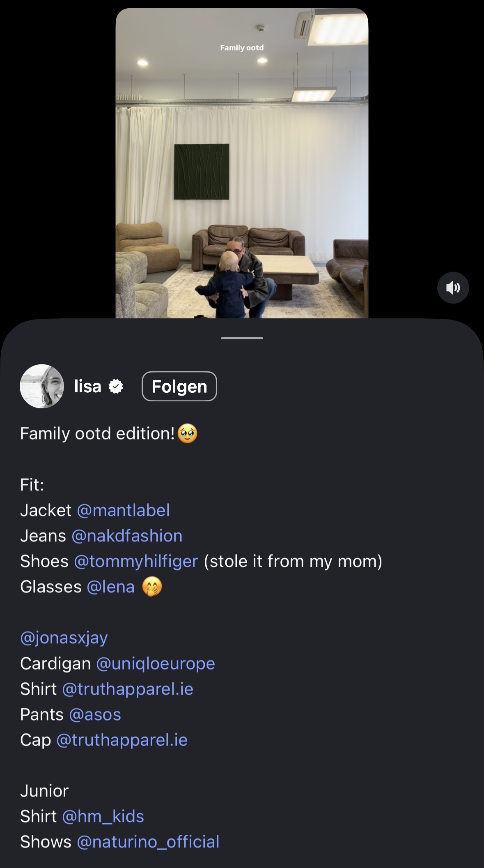The width and height of the screenshot is (484, 868).
Task: Tap the Family ootd text overlay
Action: click(242, 48)
